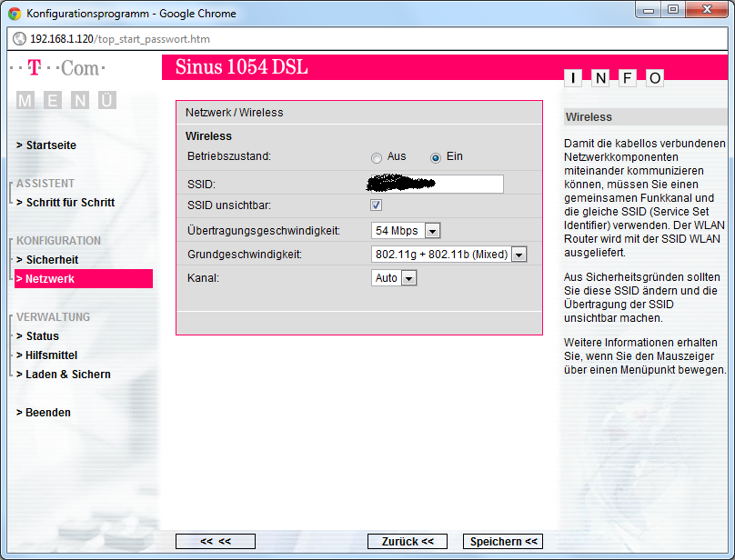This screenshot has width=735, height=560.
Task: Click the T-Com logo
Action: tap(57, 68)
